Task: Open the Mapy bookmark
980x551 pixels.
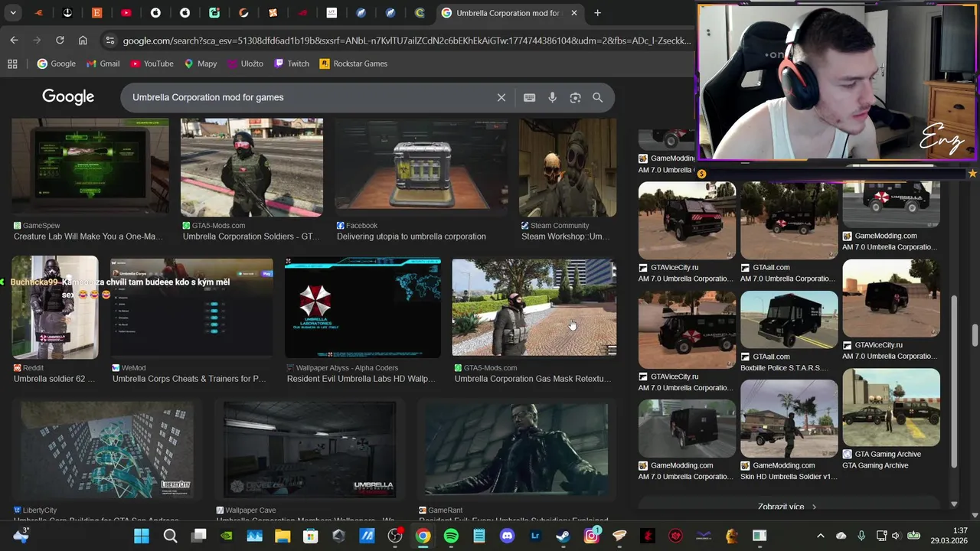Action: tap(201, 64)
